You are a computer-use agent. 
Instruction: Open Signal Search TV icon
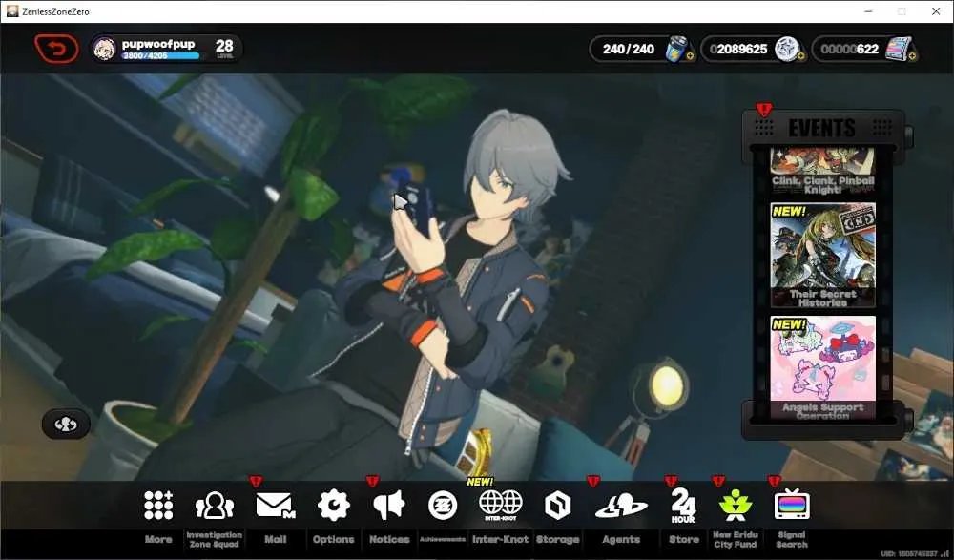(x=792, y=505)
